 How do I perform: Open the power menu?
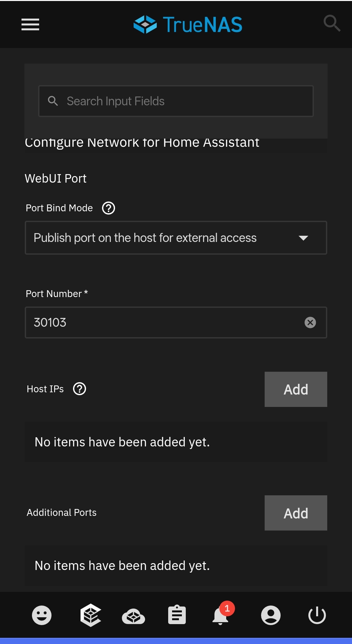pos(317,615)
